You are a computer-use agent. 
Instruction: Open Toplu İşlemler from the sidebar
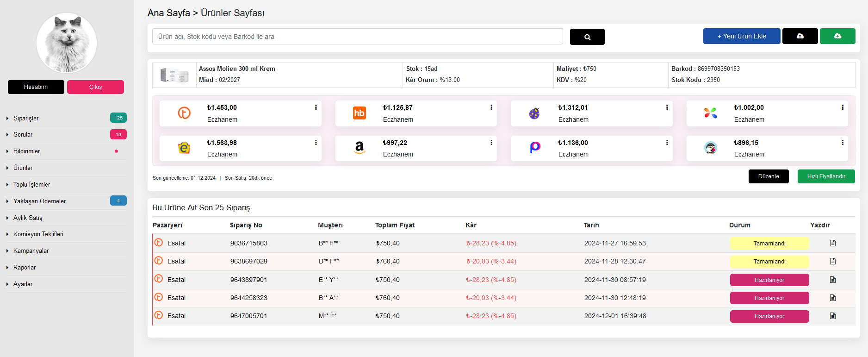click(x=31, y=185)
